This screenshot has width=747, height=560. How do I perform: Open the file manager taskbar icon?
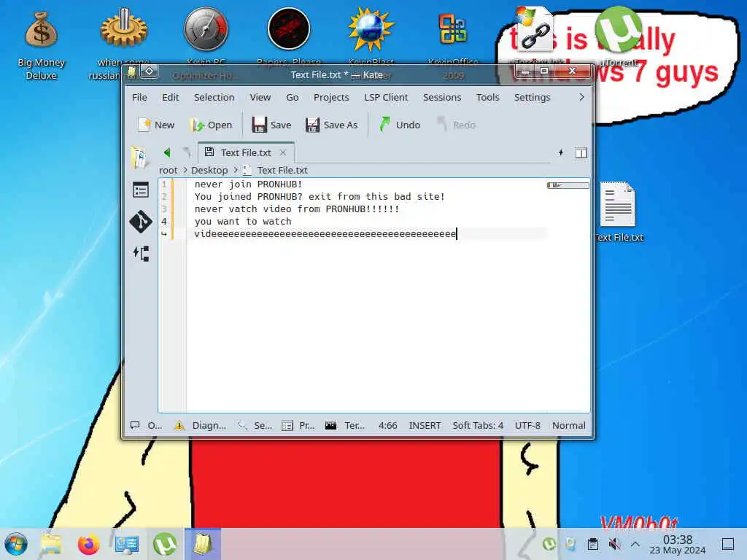point(51,544)
